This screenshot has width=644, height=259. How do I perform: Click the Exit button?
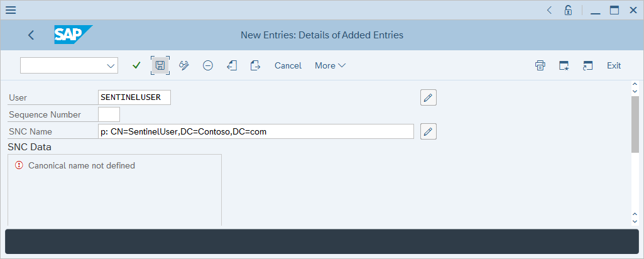pos(613,65)
